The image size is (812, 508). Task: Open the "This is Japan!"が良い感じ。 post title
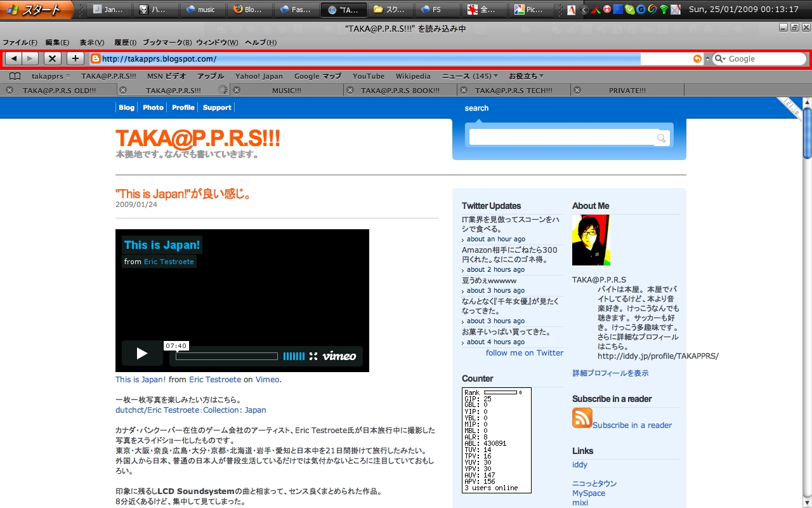tap(183, 194)
